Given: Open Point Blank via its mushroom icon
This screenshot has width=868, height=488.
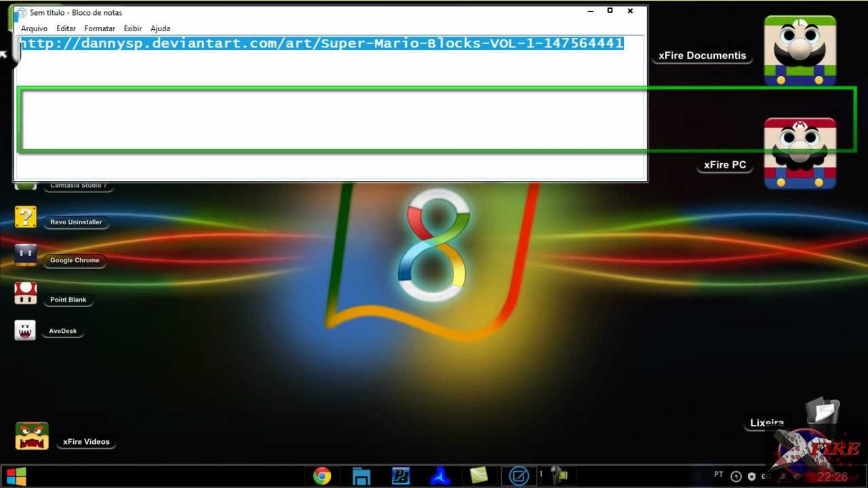Looking at the screenshot, I should [x=25, y=293].
